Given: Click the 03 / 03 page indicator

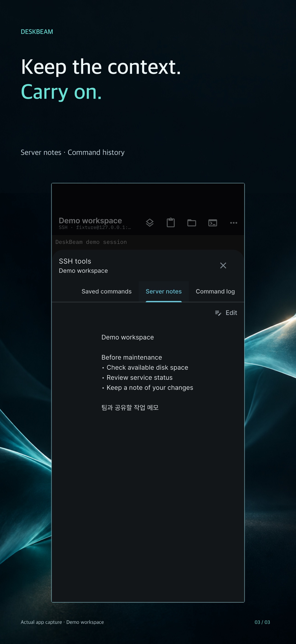Looking at the screenshot, I should [x=262, y=622].
